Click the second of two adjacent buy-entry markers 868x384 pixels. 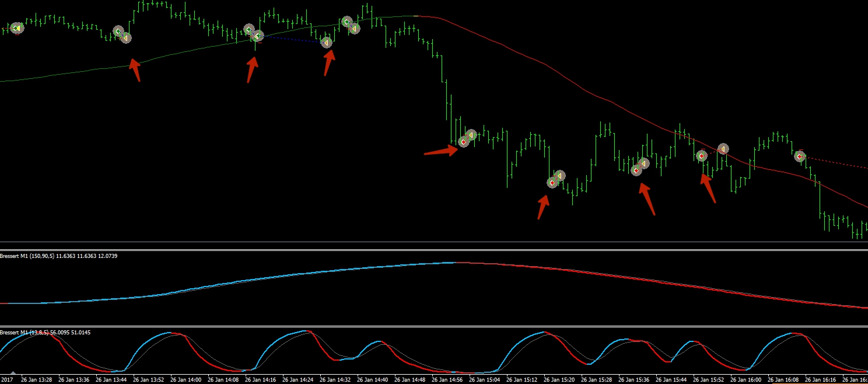(x=258, y=36)
